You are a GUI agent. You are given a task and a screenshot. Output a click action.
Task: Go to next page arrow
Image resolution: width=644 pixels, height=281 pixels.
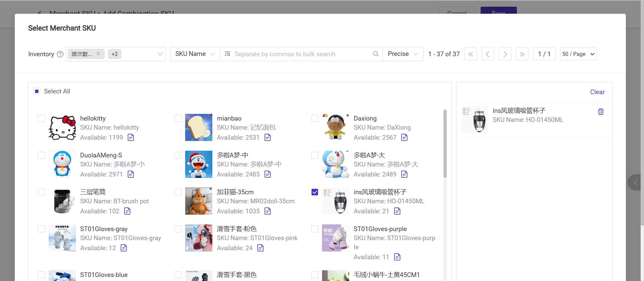(505, 54)
